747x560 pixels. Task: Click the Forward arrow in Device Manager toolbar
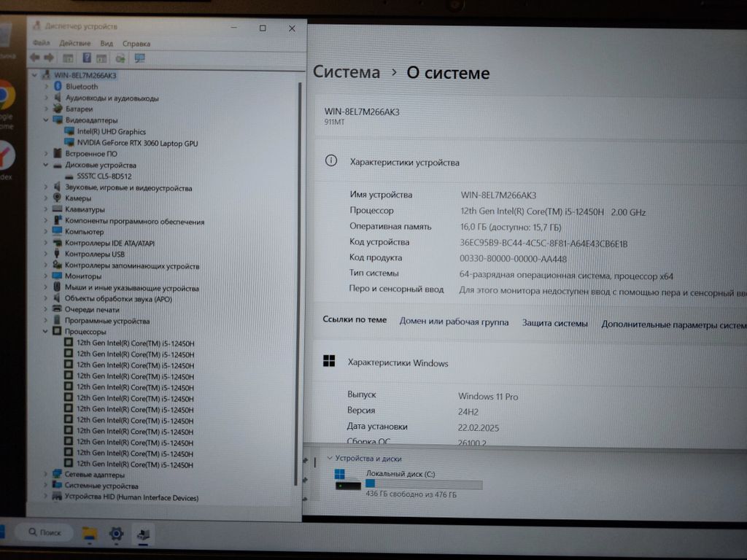coord(49,58)
